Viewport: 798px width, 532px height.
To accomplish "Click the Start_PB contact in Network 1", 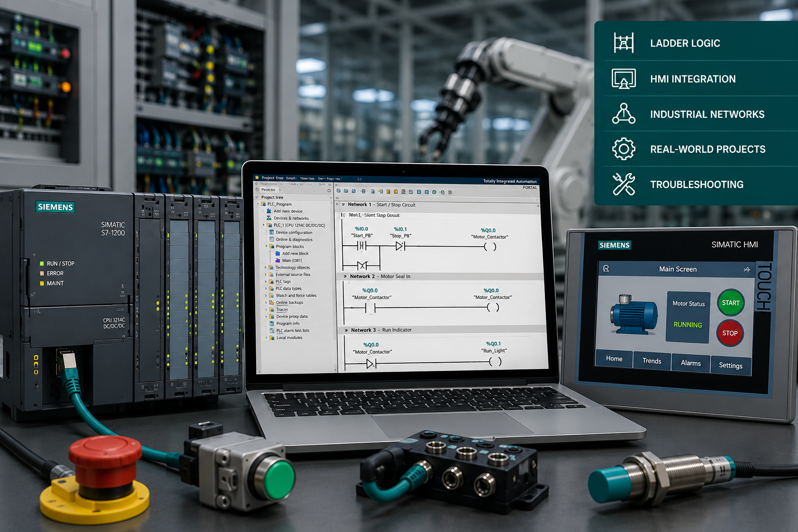I will click(x=362, y=246).
